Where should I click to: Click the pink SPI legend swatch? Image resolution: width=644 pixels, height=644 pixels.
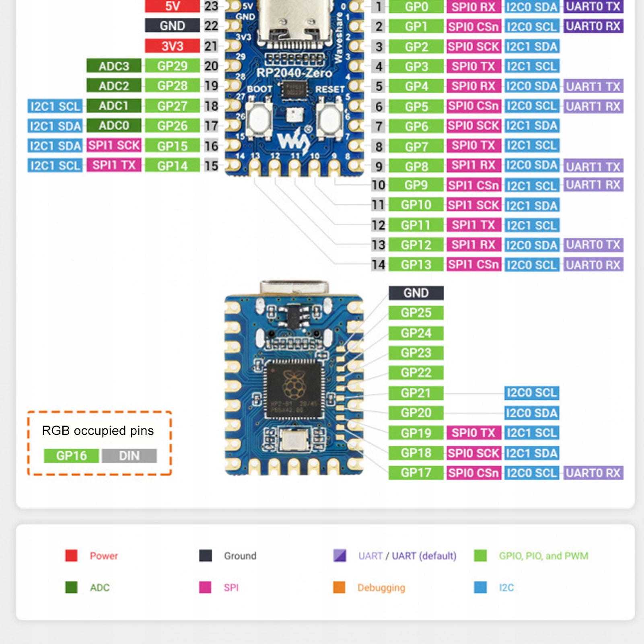[x=205, y=587]
